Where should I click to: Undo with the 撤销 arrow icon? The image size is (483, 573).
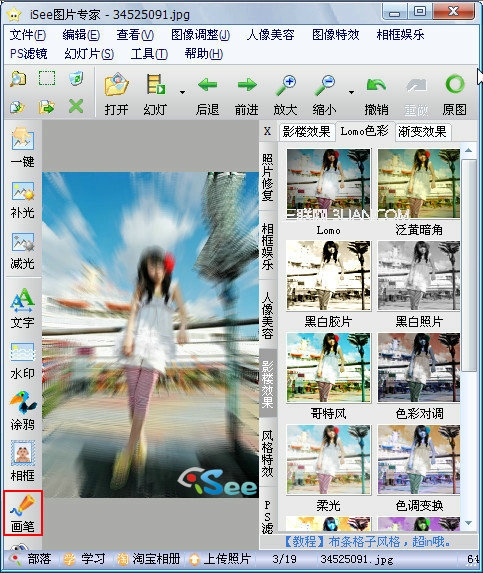377,94
